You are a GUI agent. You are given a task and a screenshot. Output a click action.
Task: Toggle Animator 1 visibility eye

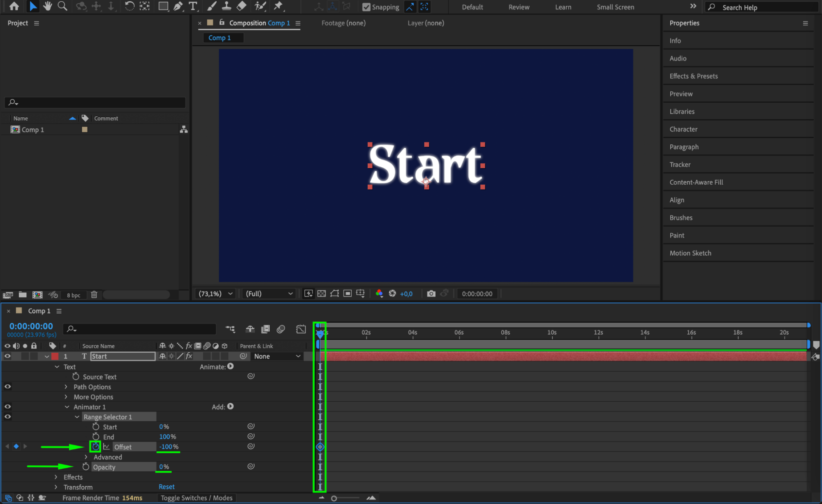(7, 407)
